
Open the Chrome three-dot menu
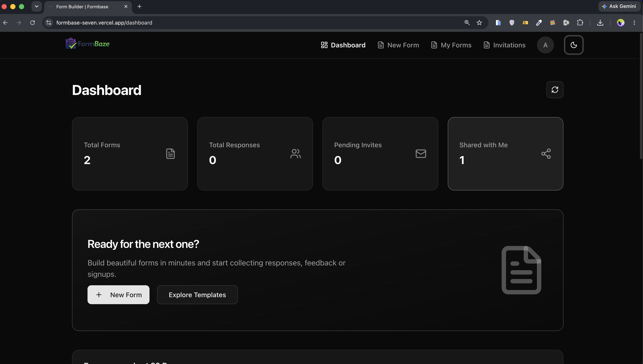[634, 23]
